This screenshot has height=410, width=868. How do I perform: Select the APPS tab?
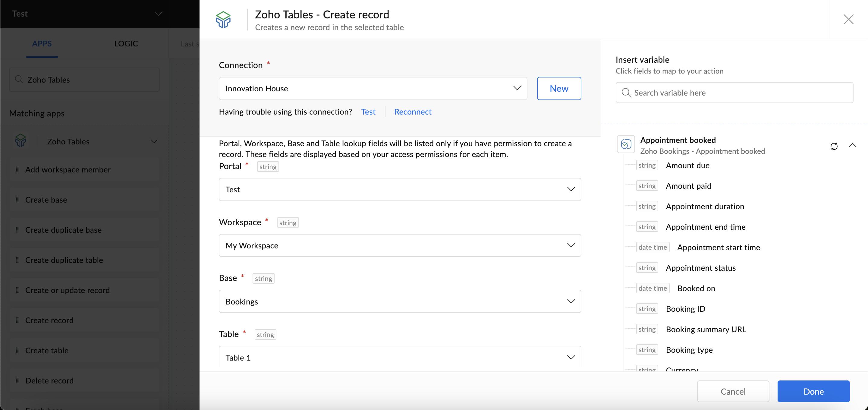42,43
